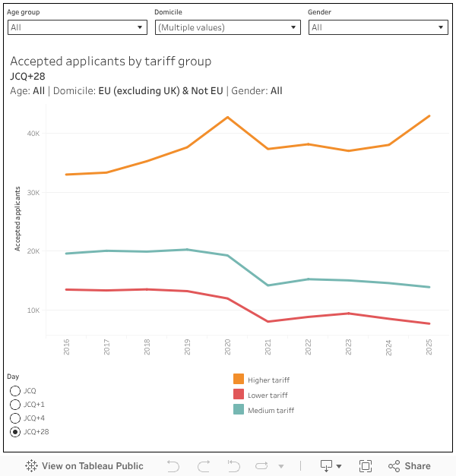Screen dimensions: 456x476
Task: Click the Share icon
Action: (409, 465)
